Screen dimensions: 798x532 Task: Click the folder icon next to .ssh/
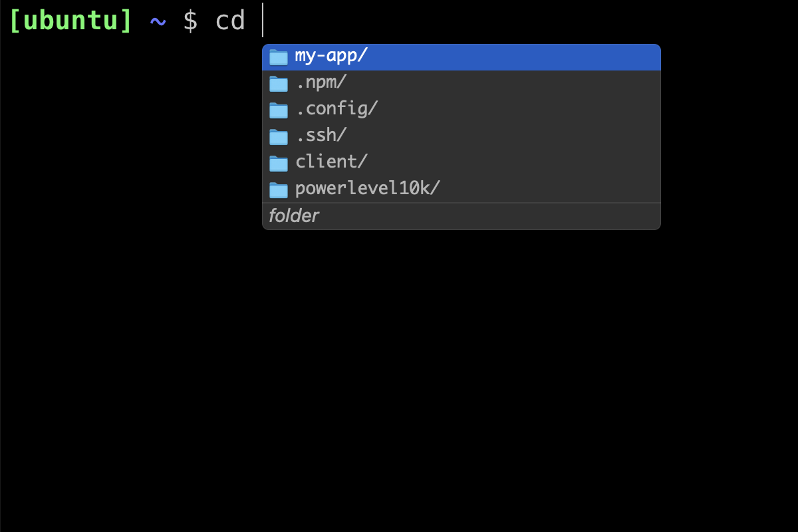[278, 137]
